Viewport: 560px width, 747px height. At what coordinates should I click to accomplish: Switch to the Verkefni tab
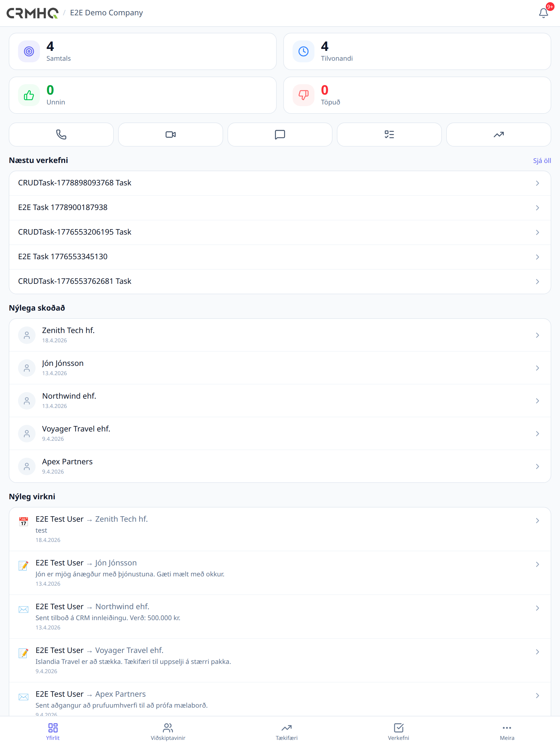pyautogui.click(x=399, y=732)
